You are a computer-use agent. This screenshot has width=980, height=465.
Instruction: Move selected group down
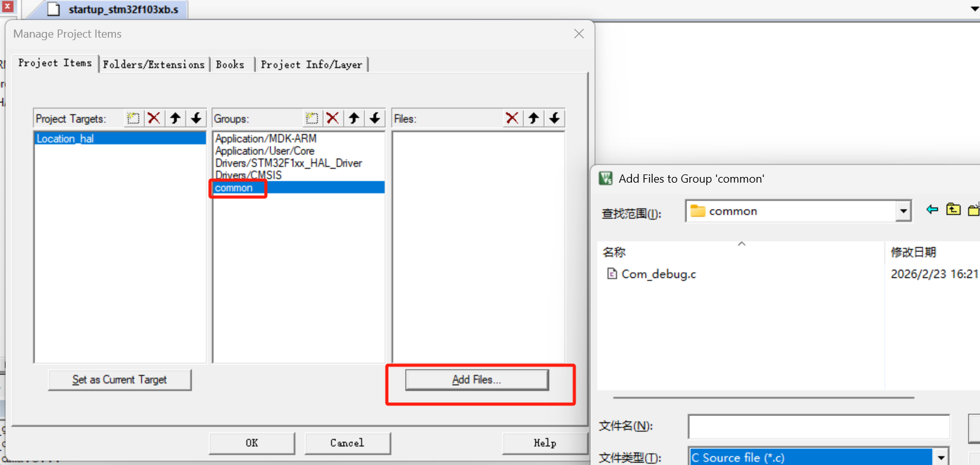point(375,118)
